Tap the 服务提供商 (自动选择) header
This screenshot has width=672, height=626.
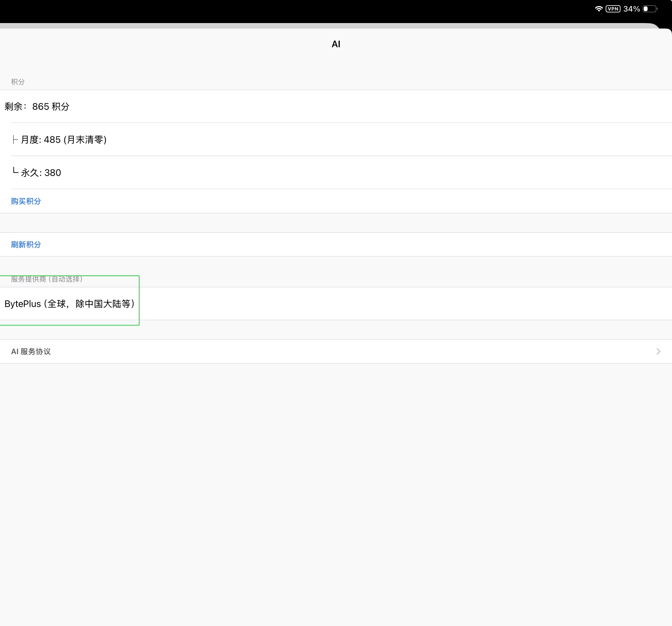(x=47, y=279)
